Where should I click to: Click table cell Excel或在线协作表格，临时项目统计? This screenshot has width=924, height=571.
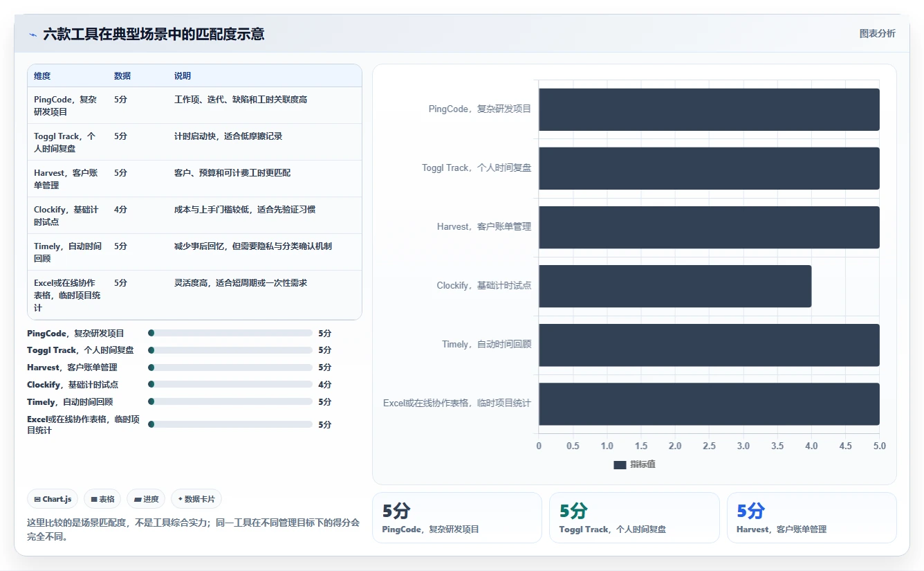point(67,295)
